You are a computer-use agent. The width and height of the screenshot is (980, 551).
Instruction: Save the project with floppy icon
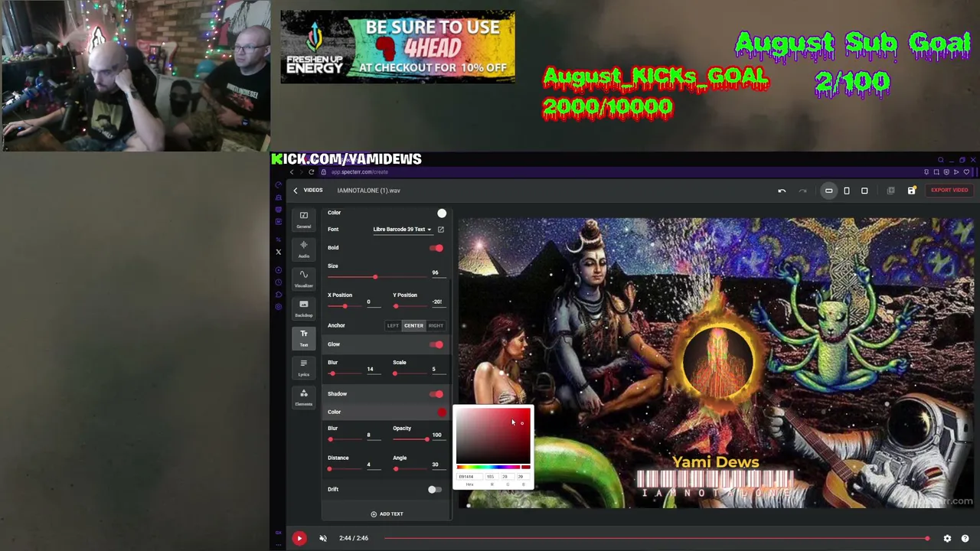[911, 191]
